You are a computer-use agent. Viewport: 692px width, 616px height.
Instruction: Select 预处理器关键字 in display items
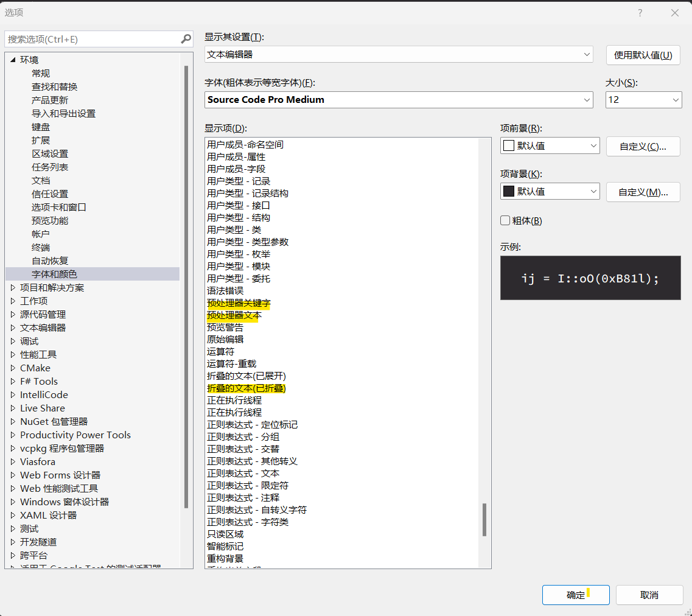pyautogui.click(x=239, y=303)
